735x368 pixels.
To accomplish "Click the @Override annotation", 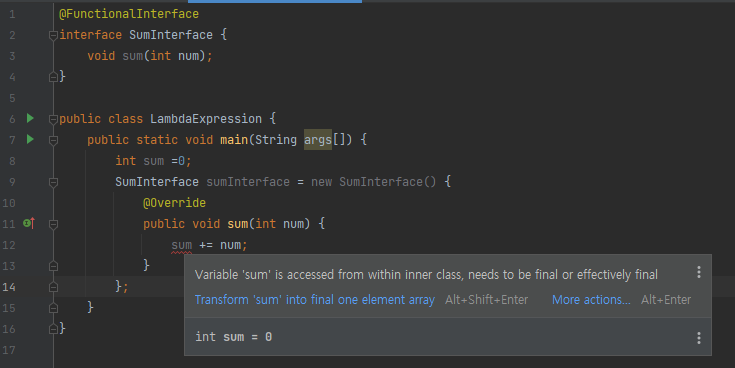I will tap(174, 203).
